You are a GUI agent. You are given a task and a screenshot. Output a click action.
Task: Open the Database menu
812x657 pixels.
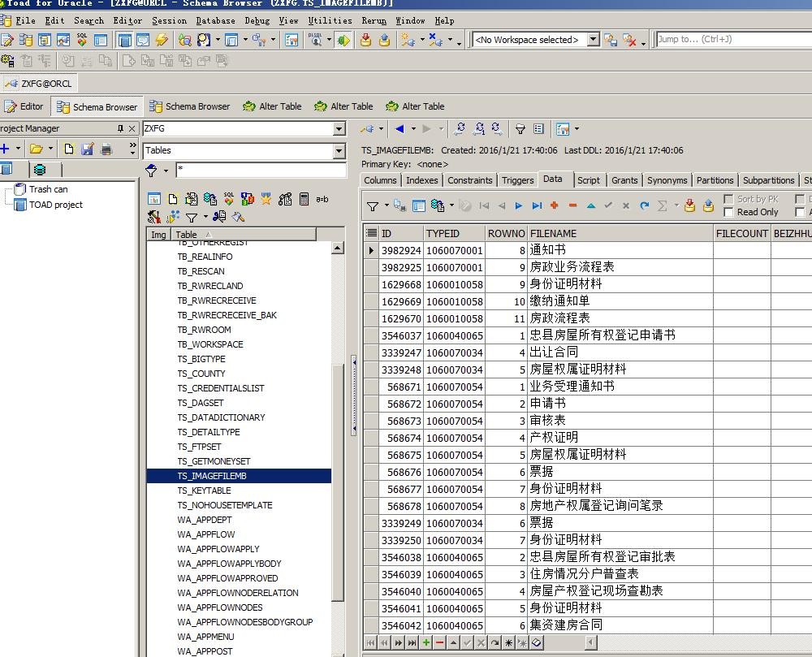215,21
